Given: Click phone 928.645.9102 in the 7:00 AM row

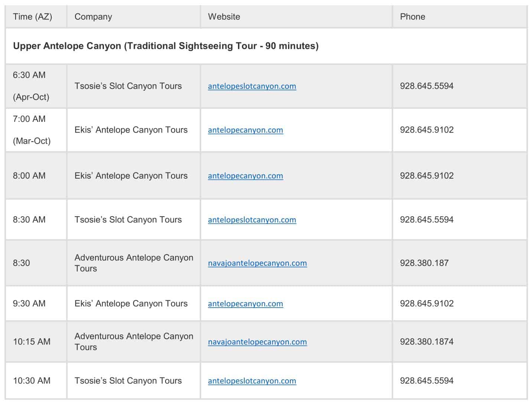Looking at the screenshot, I should point(427,130).
